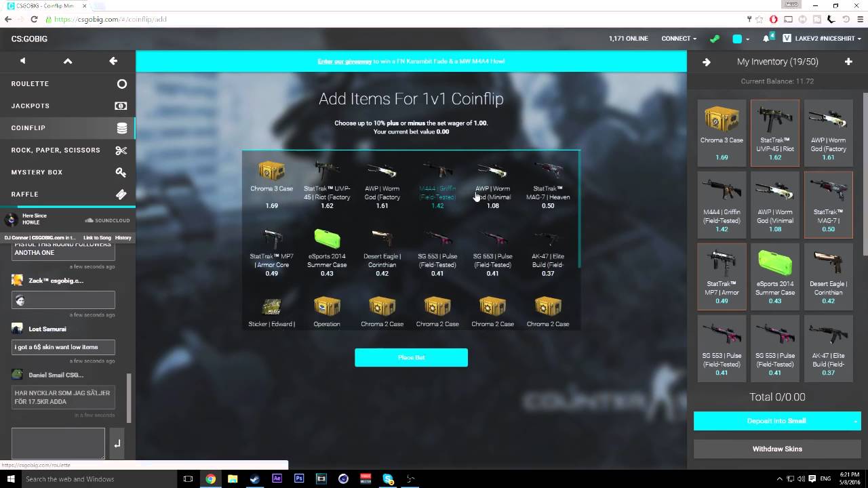
Task: Click the green Steam status icon
Action: 714,39
